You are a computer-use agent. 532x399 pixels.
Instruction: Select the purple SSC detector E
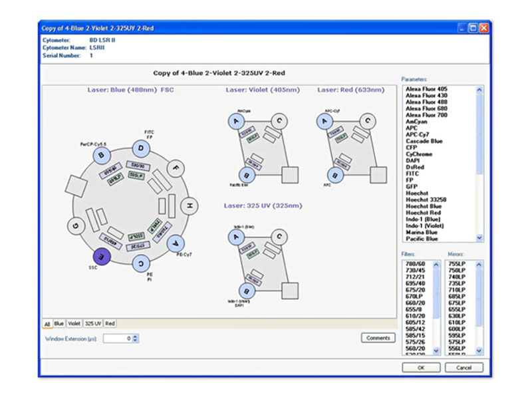(100, 257)
